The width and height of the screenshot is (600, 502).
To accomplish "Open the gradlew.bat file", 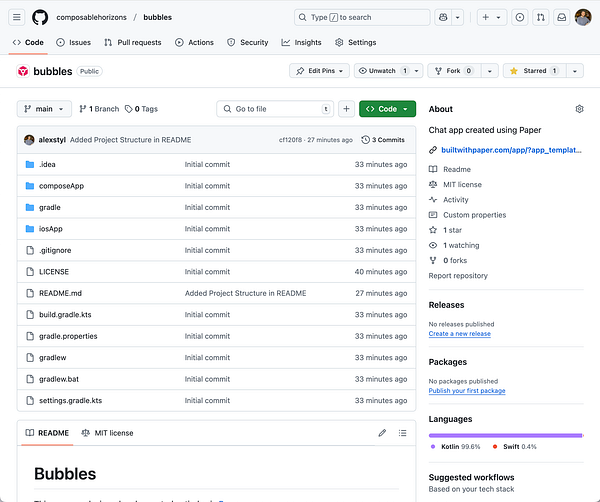I will [59, 379].
